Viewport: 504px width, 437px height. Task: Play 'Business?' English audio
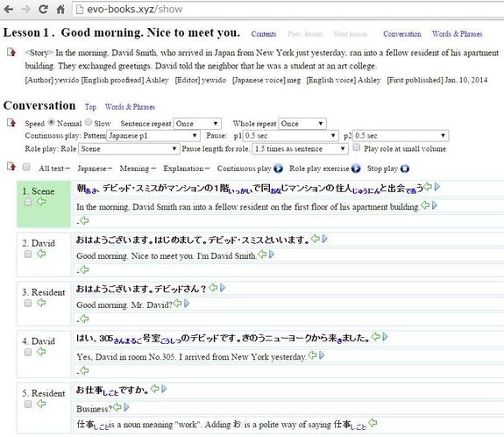coord(126,407)
